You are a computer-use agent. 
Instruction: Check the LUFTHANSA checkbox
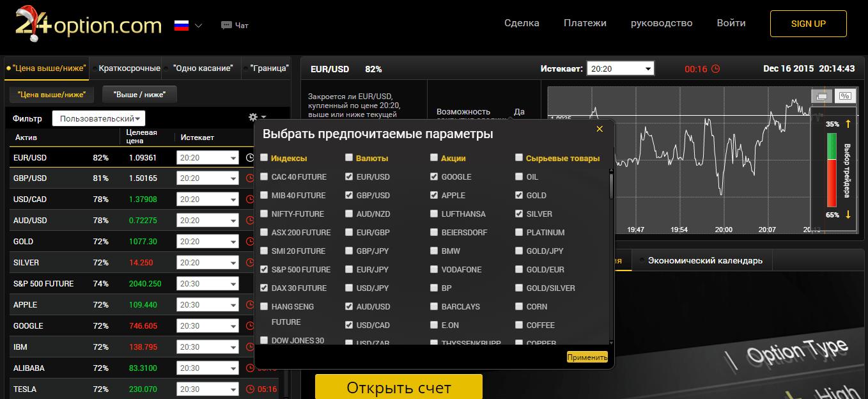click(x=434, y=214)
